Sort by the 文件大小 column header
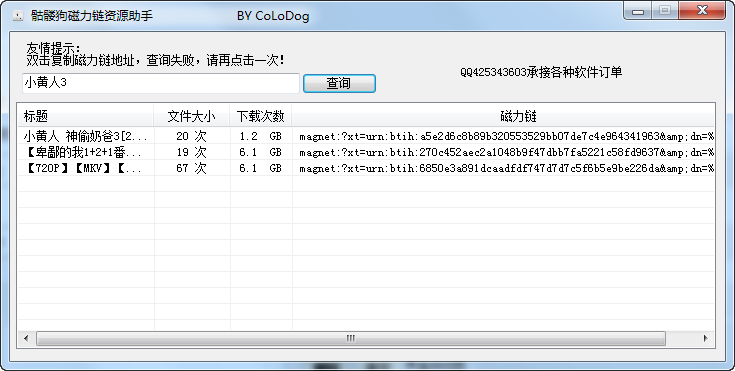 tap(192, 116)
